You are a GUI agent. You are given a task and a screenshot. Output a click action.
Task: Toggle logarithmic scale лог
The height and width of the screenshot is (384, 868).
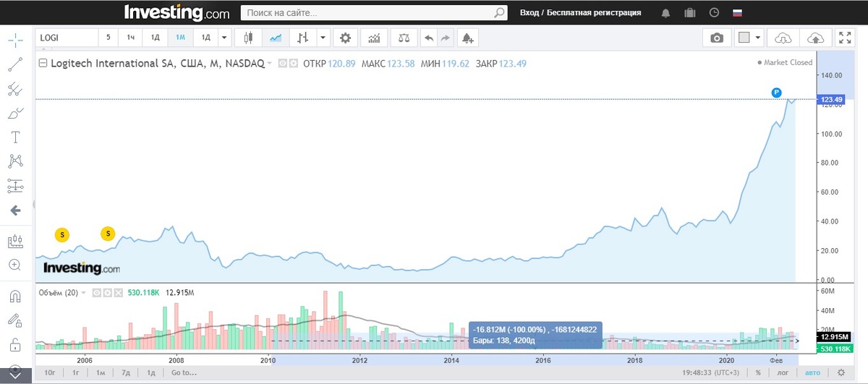point(783,372)
